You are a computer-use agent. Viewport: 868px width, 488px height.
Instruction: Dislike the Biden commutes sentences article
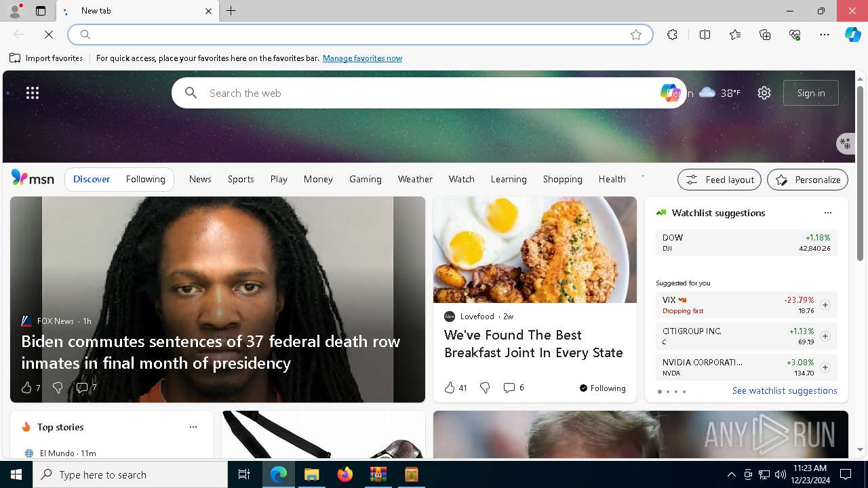click(x=58, y=388)
